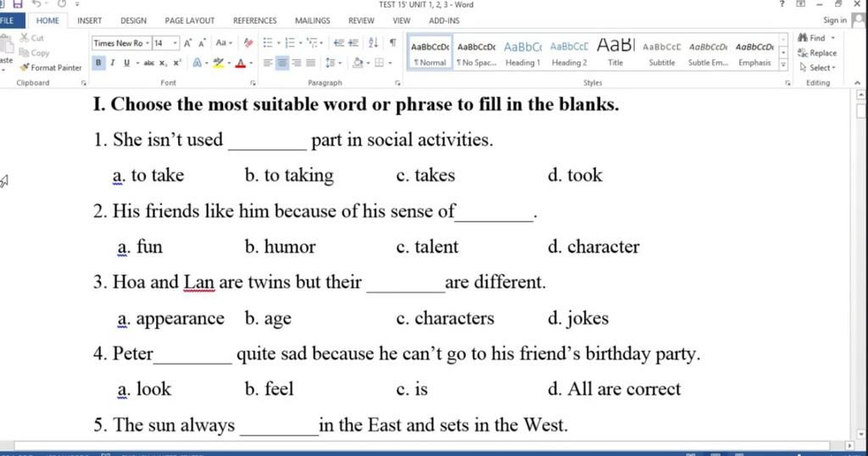Click the Cut command
The width and height of the screenshot is (868, 456).
click(x=31, y=37)
